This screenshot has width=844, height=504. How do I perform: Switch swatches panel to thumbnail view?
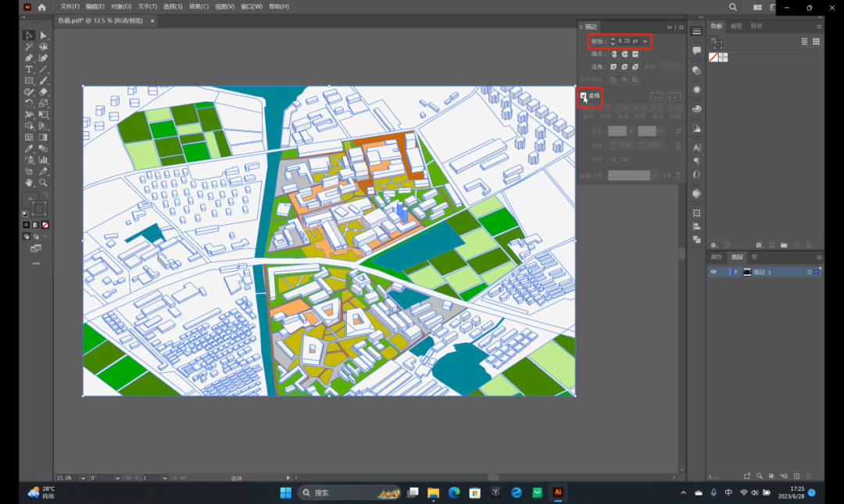pos(816,41)
